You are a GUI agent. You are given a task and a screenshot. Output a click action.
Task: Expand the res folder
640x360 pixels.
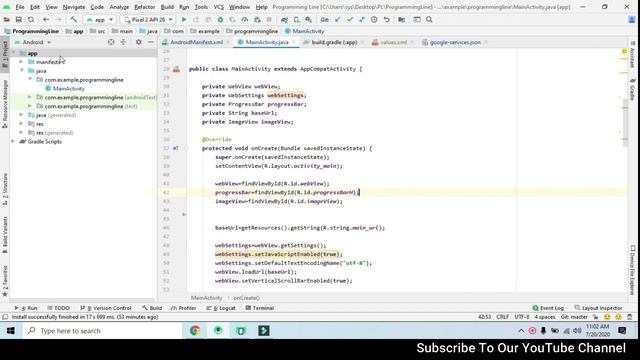coord(21,124)
